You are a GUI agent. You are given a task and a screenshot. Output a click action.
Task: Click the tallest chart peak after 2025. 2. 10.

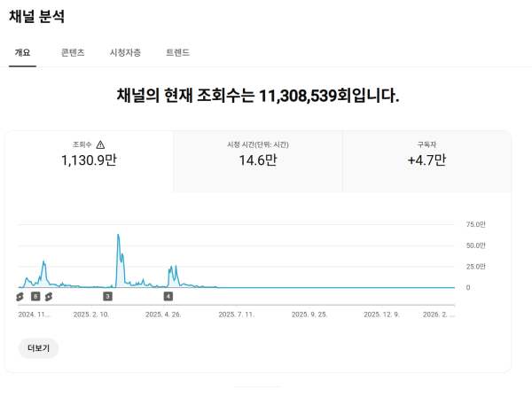click(x=118, y=236)
